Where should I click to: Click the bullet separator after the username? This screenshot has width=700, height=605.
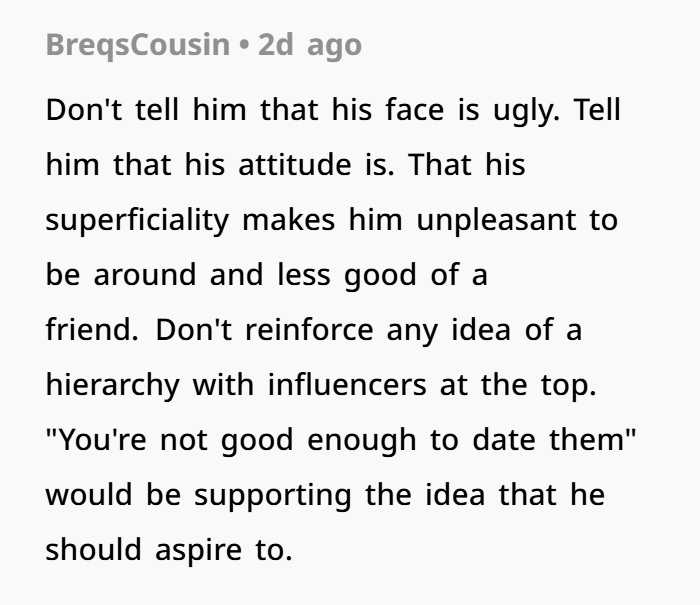(243, 46)
